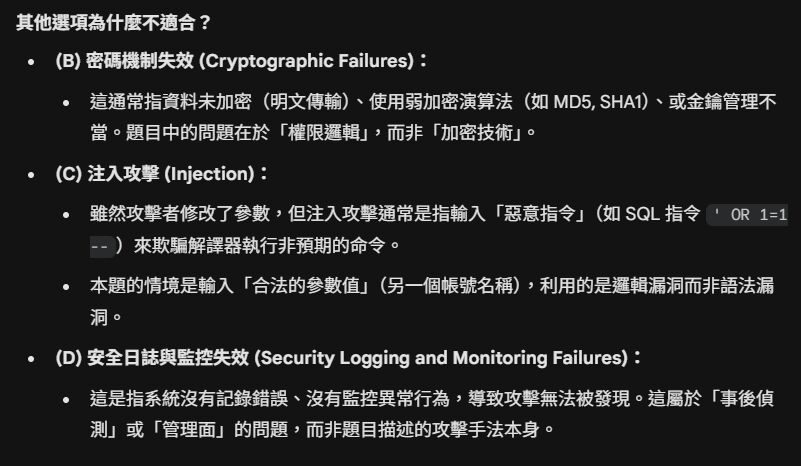Click the text Cryptographic Failures
This screenshot has height=466, width=801.
pyautogui.click(x=308, y=61)
